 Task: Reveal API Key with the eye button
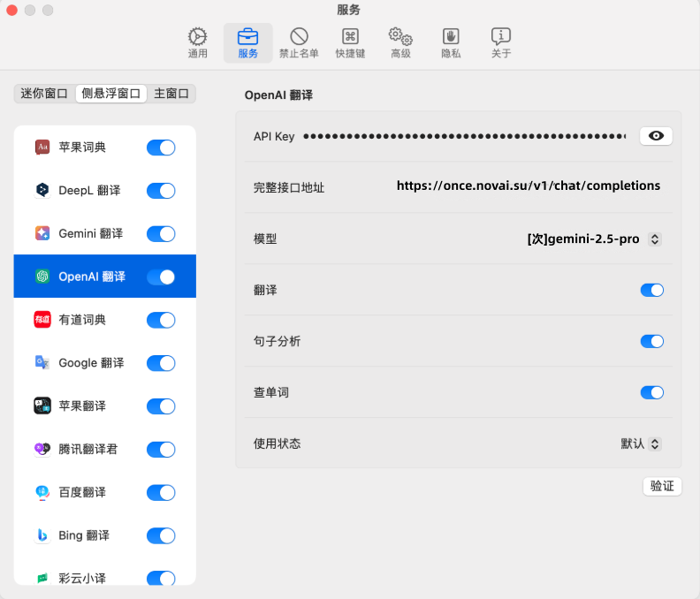656,136
